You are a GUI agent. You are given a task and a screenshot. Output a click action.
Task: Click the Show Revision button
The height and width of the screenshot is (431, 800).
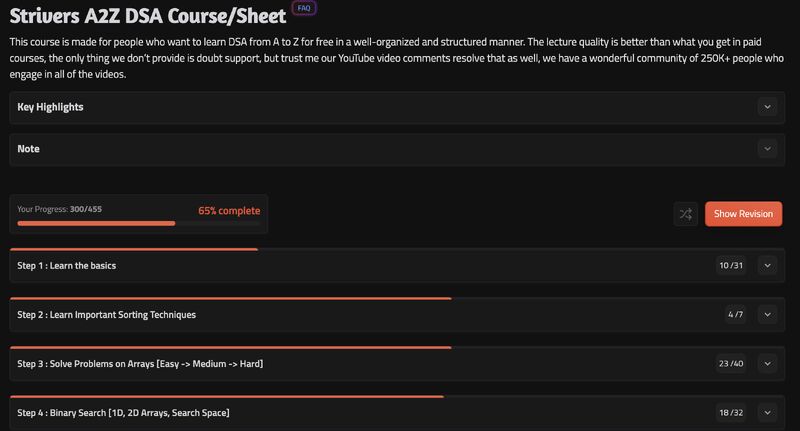click(743, 214)
